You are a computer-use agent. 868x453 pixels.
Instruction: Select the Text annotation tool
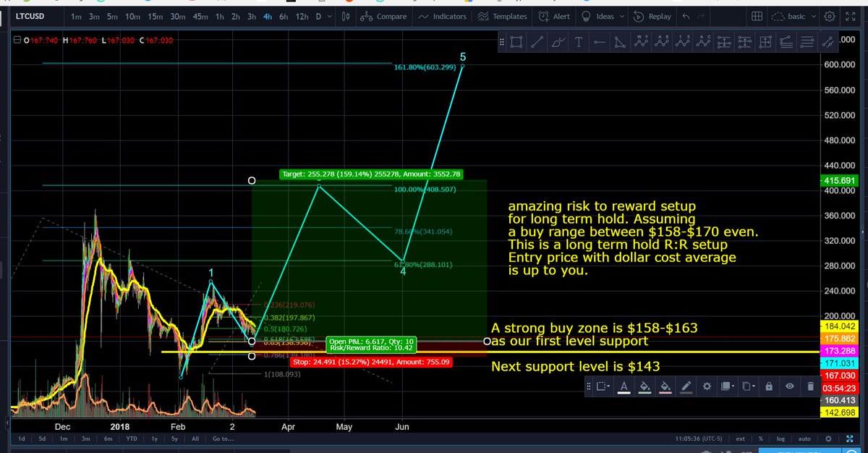(x=579, y=42)
